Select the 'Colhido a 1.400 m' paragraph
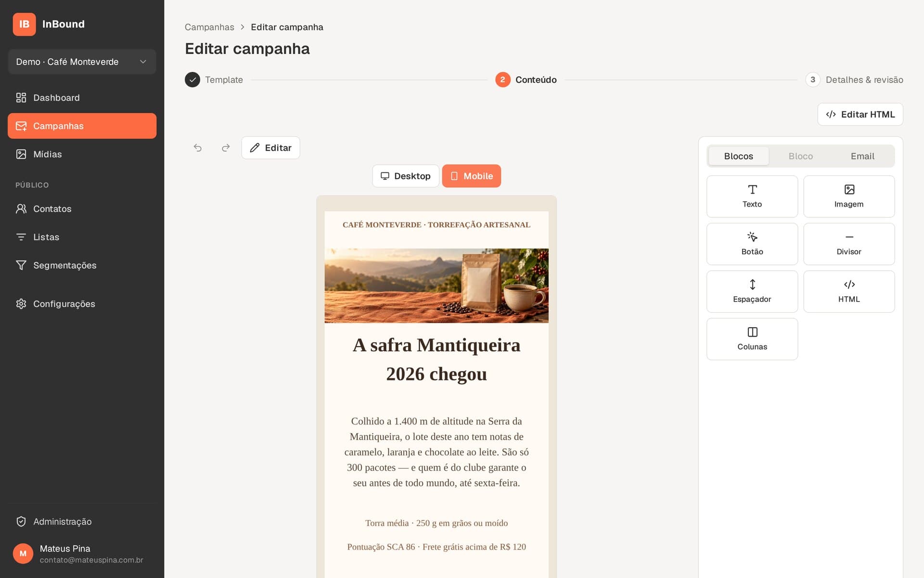Image resolution: width=924 pixels, height=578 pixels. point(436,452)
